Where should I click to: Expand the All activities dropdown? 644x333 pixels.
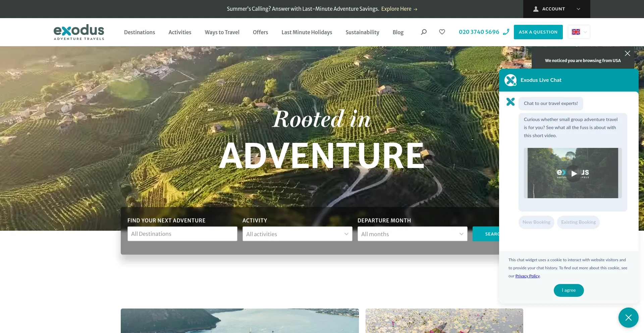[x=297, y=234]
